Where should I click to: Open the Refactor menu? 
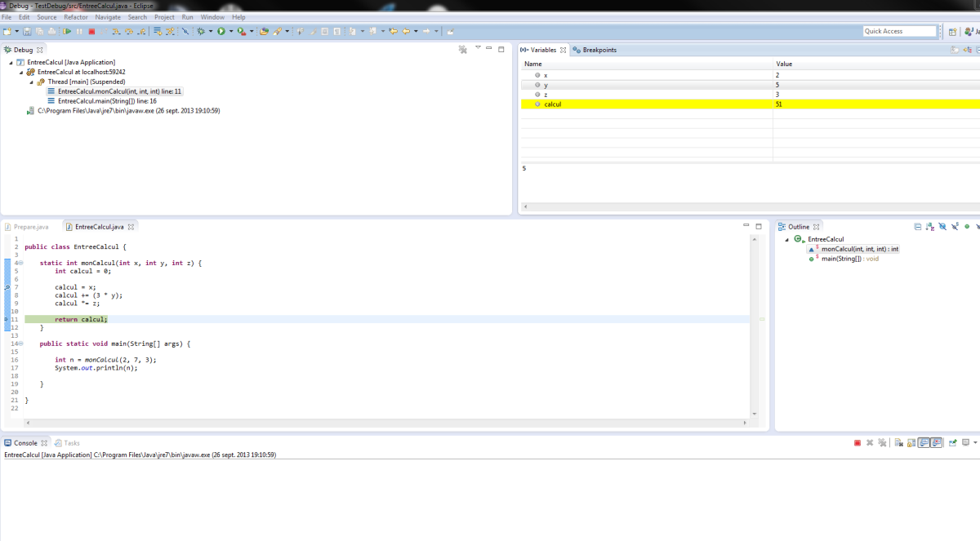[x=75, y=17]
